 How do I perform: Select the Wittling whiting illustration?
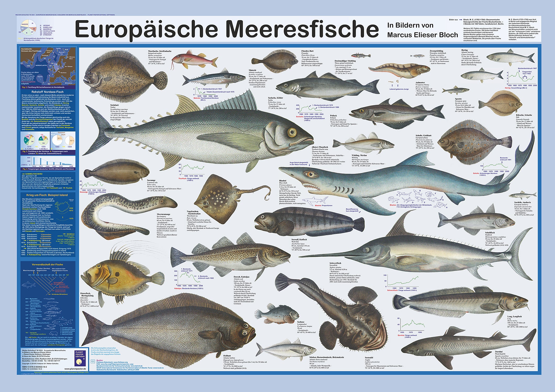pyautogui.click(x=363, y=143)
